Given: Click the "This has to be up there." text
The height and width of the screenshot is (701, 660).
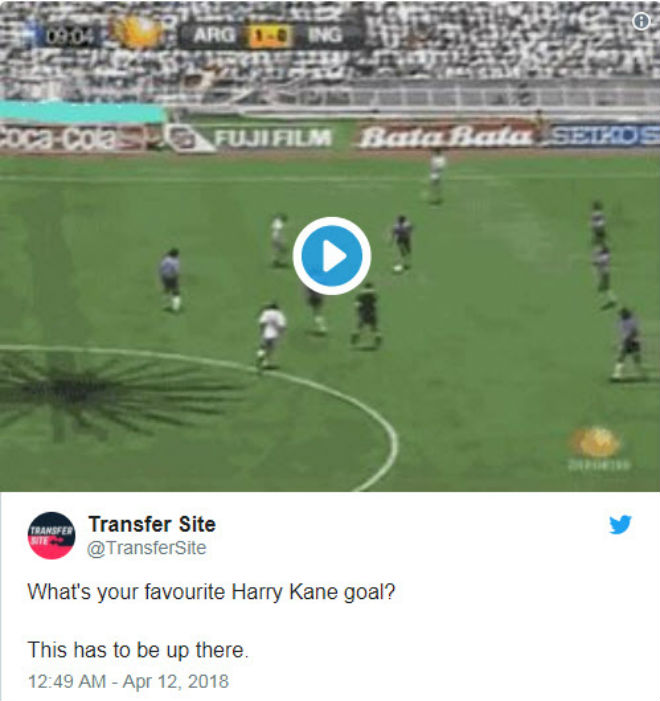Looking at the screenshot, I should (138, 650).
